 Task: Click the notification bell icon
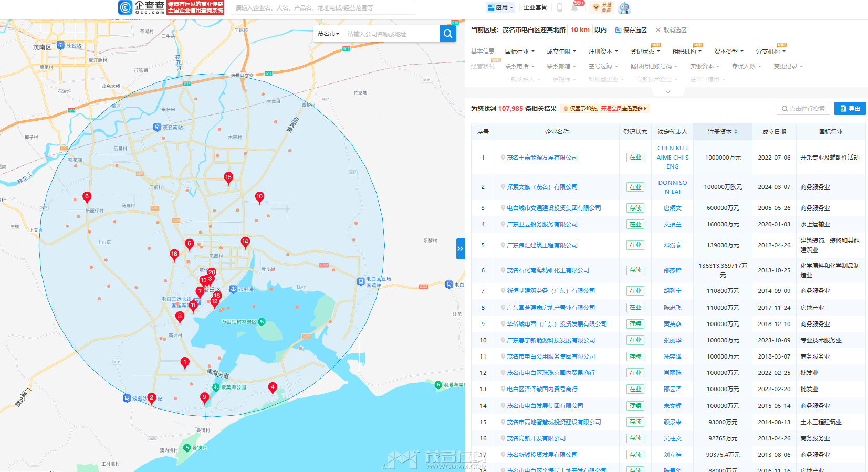pos(574,7)
